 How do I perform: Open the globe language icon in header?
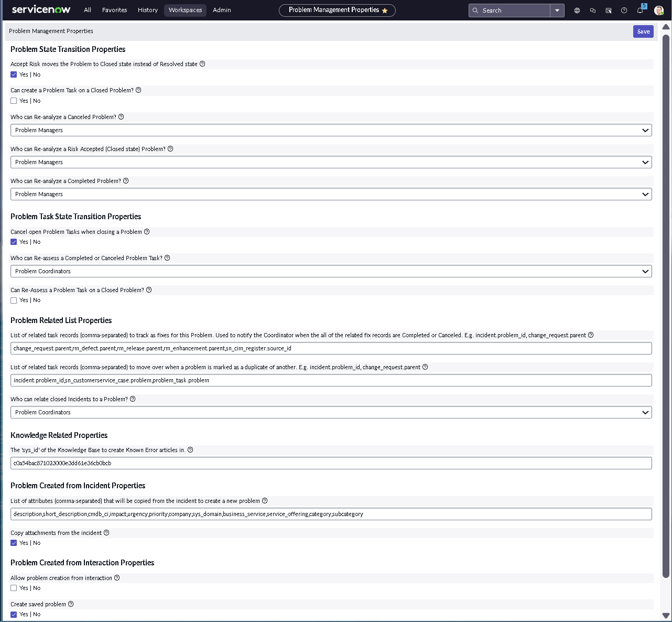(577, 10)
